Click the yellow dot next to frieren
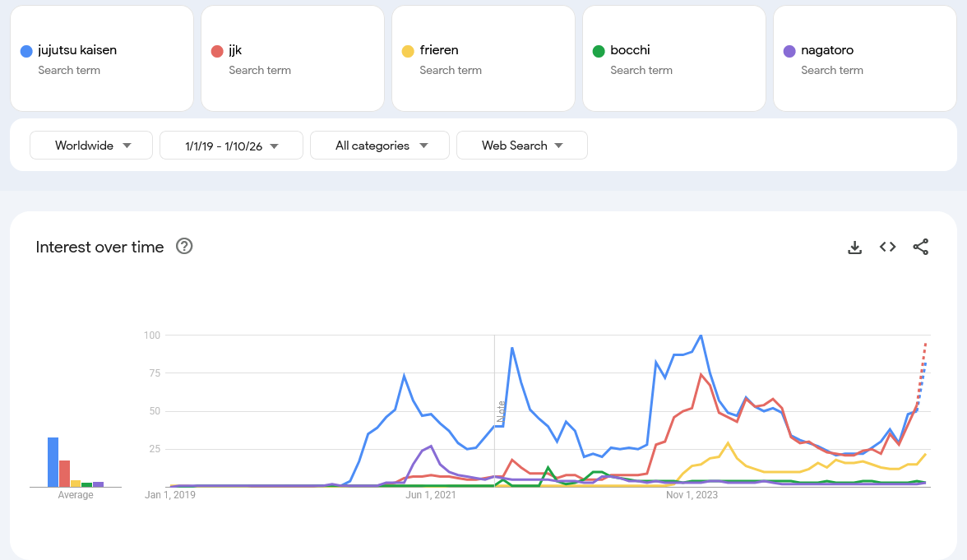This screenshot has width=967, height=560. coord(408,51)
